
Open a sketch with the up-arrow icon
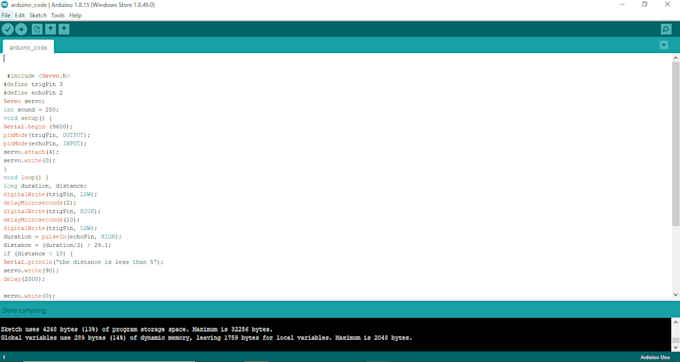(51, 29)
